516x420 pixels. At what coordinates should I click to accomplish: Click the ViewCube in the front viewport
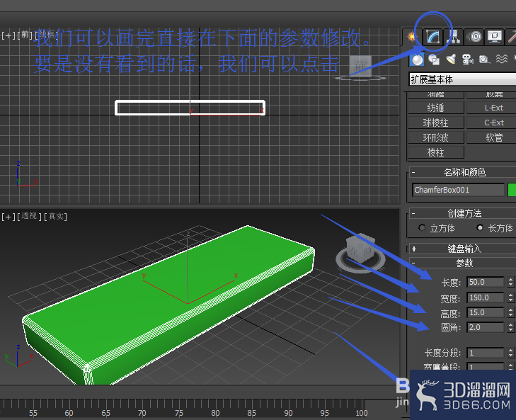(x=360, y=67)
